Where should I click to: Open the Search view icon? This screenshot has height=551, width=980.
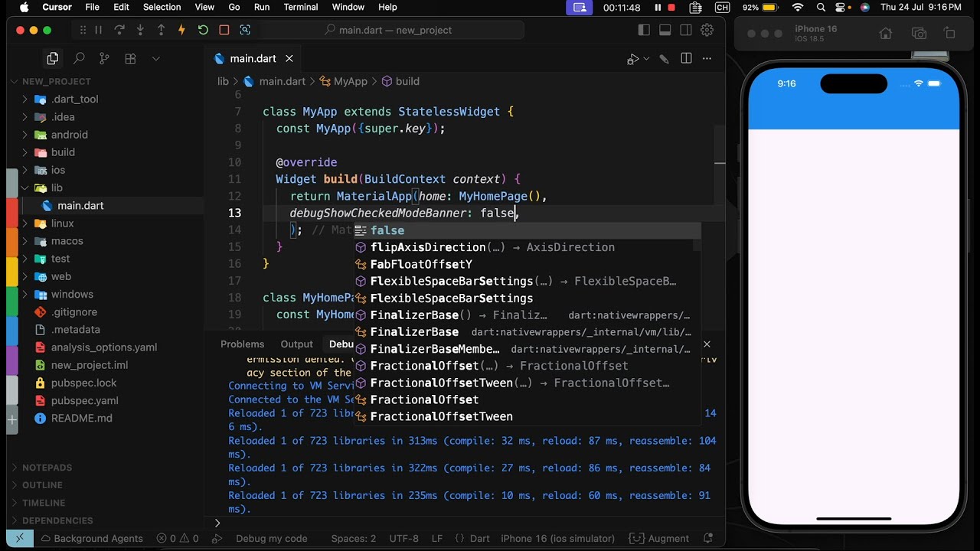pyautogui.click(x=79, y=58)
